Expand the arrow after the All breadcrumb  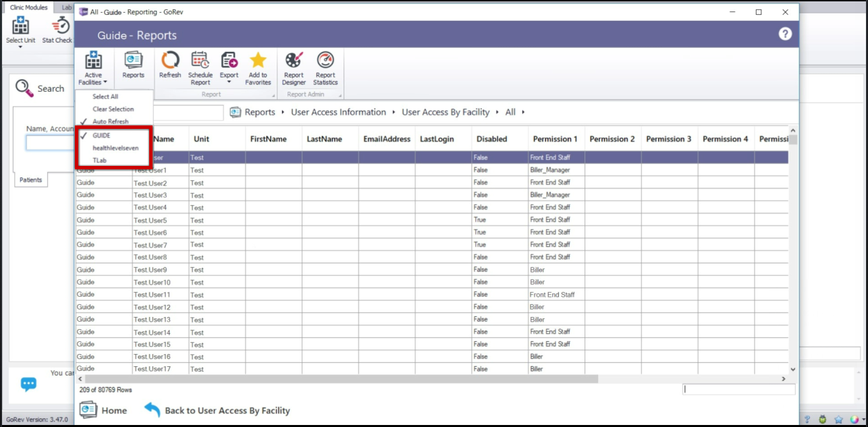coord(523,112)
